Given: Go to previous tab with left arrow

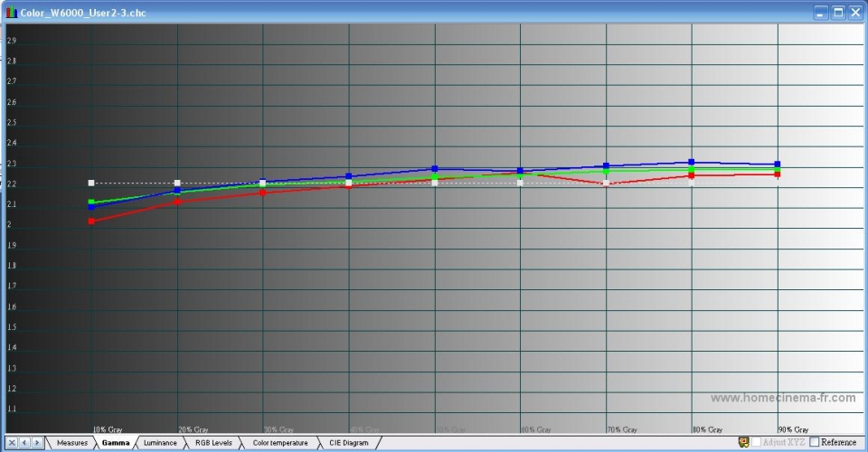Looking at the screenshot, I should pyautogui.click(x=24, y=443).
